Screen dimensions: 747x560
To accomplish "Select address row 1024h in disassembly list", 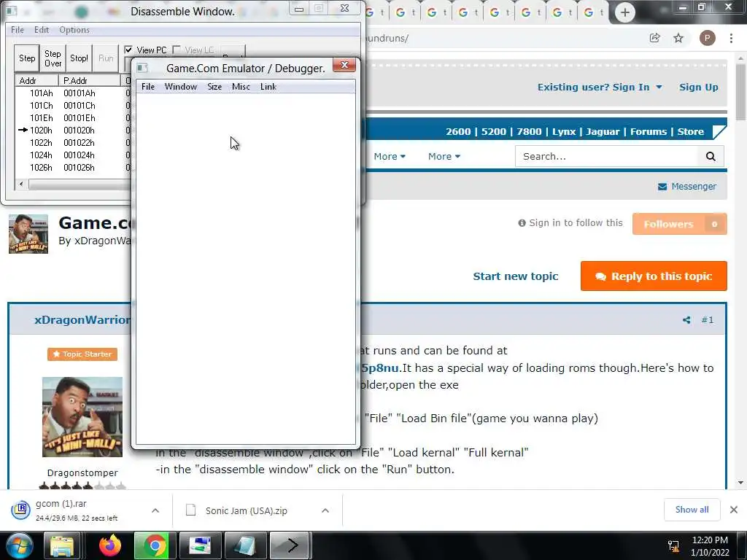I will tap(72, 155).
